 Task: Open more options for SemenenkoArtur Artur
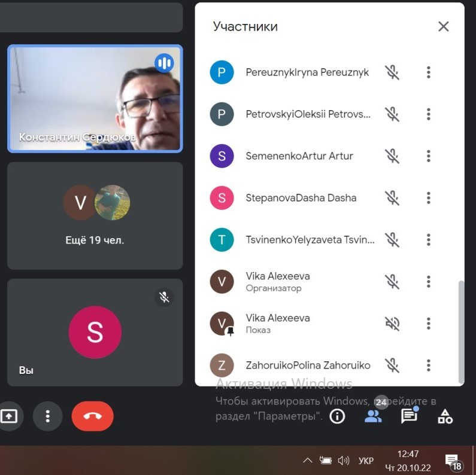[x=428, y=156]
